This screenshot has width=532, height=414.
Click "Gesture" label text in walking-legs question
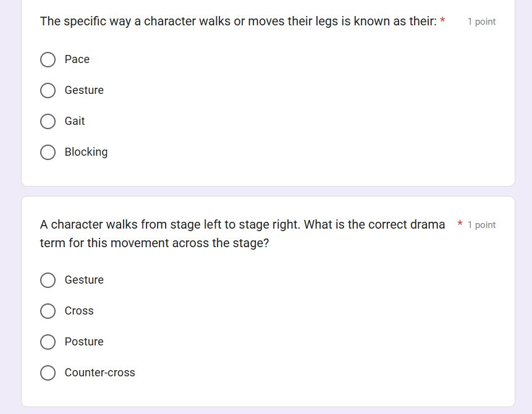pyautogui.click(x=84, y=90)
